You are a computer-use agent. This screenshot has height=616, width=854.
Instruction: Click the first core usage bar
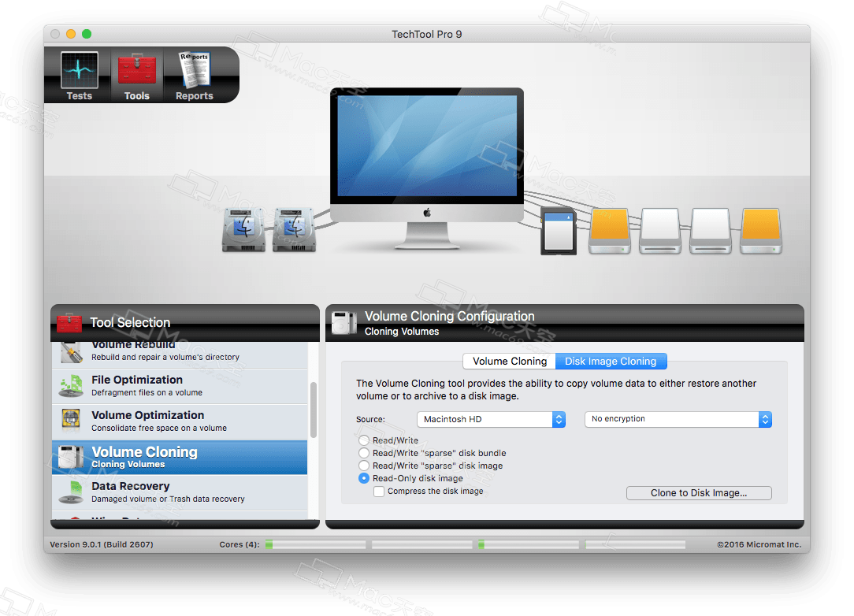pos(315,544)
